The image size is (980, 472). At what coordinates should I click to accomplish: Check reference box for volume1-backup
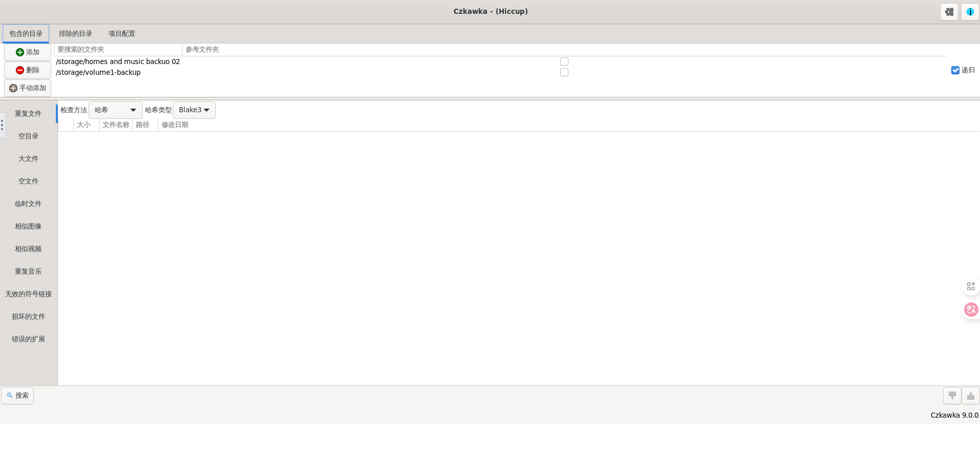pyautogui.click(x=564, y=72)
